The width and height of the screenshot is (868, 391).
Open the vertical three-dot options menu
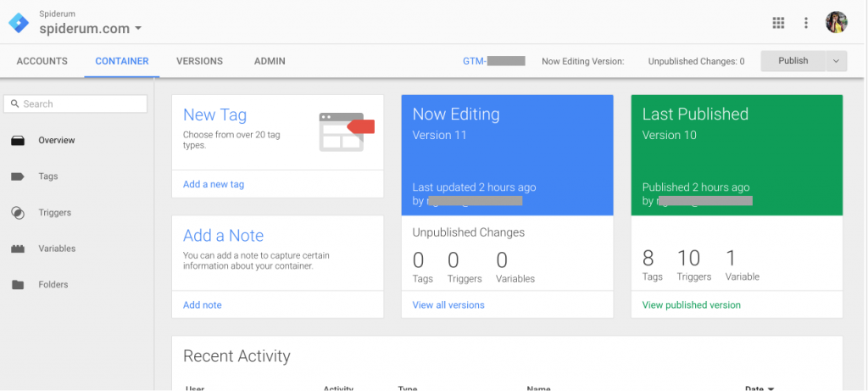click(806, 23)
